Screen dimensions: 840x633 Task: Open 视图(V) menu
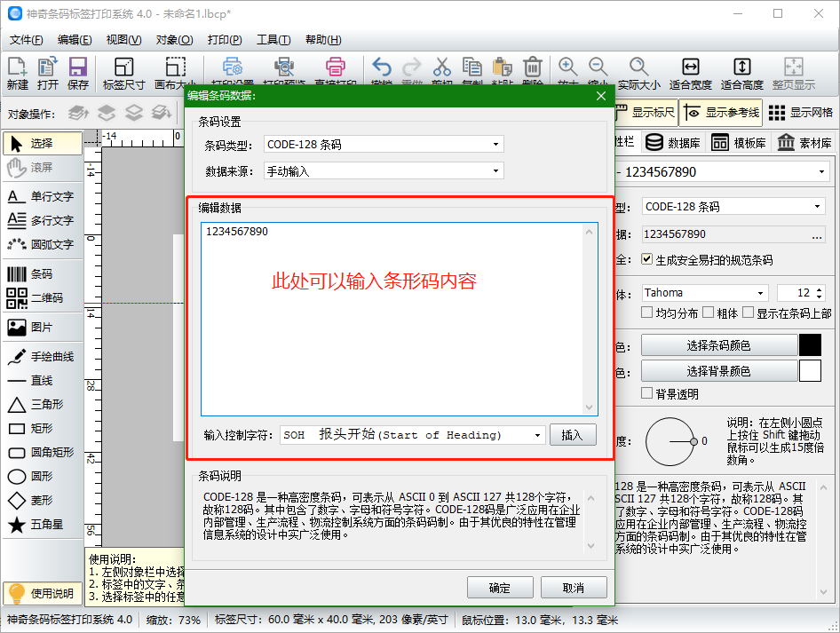(x=123, y=40)
